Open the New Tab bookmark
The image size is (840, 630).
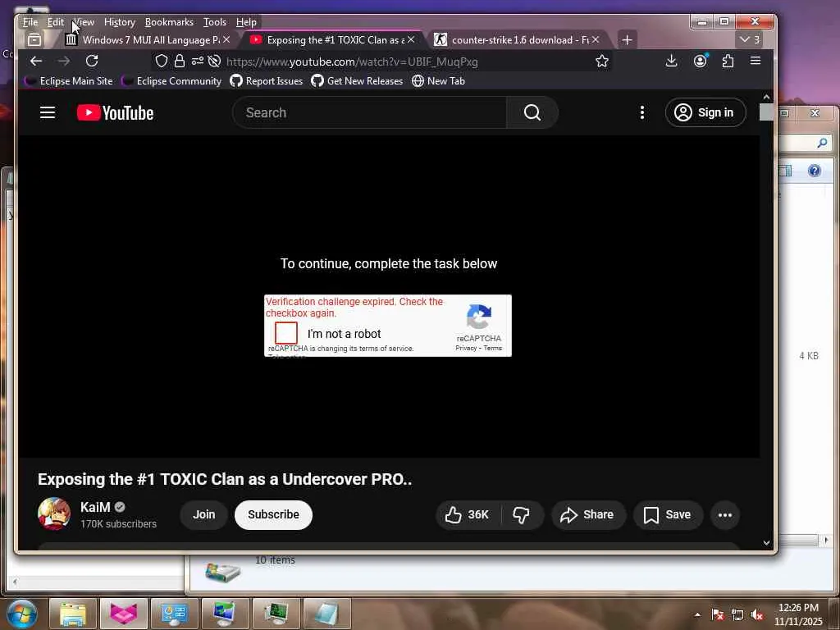(438, 81)
